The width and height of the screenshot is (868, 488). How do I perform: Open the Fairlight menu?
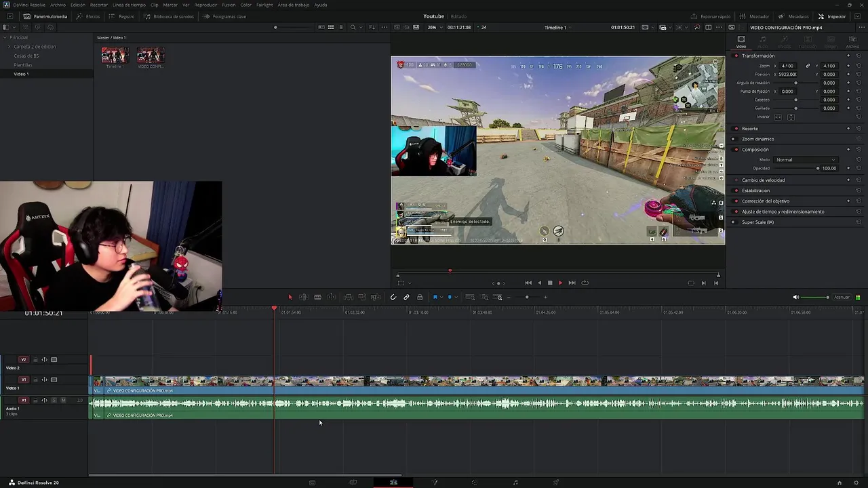[x=264, y=5]
